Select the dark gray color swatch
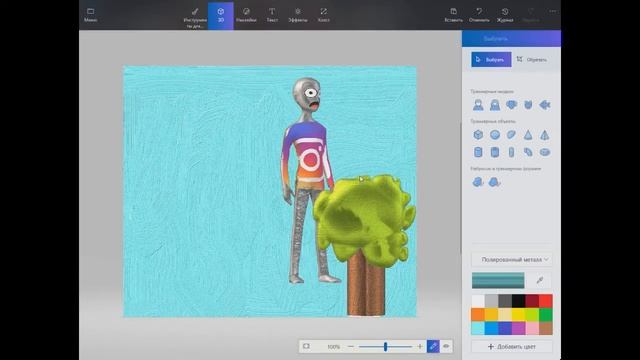 click(x=505, y=301)
